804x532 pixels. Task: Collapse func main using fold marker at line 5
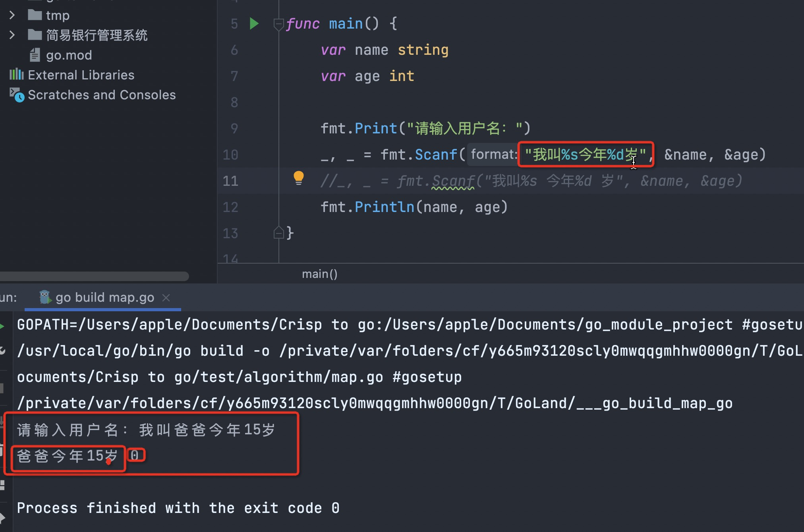coord(278,24)
